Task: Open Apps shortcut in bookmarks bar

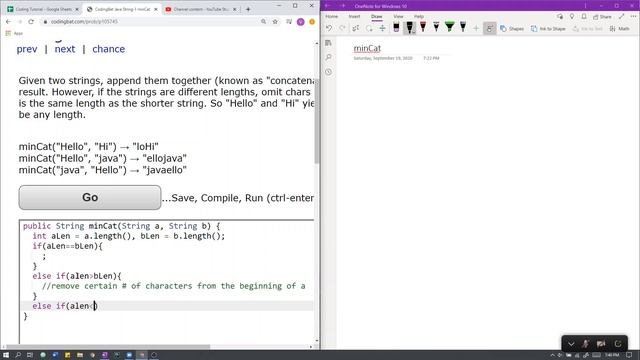Action: click(14, 33)
